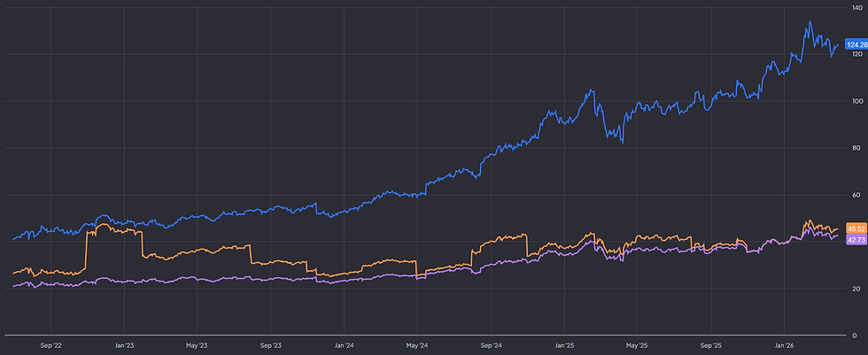The image size is (868, 355).
Task: Click the 80 price axis value
Action: pos(856,148)
